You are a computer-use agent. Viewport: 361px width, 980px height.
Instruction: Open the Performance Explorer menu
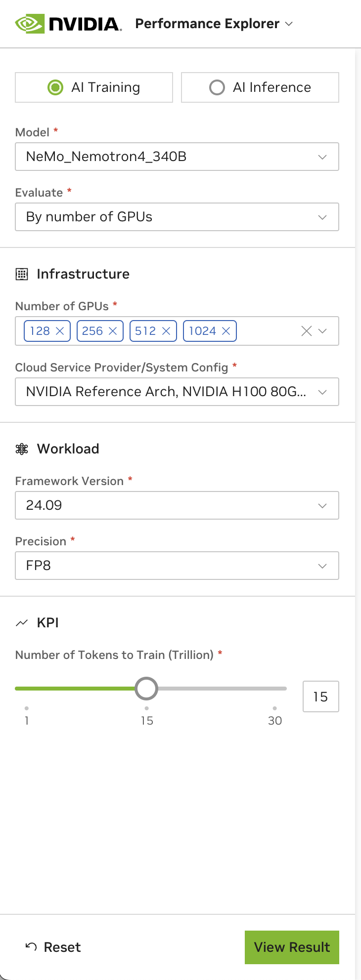click(214, 24)
